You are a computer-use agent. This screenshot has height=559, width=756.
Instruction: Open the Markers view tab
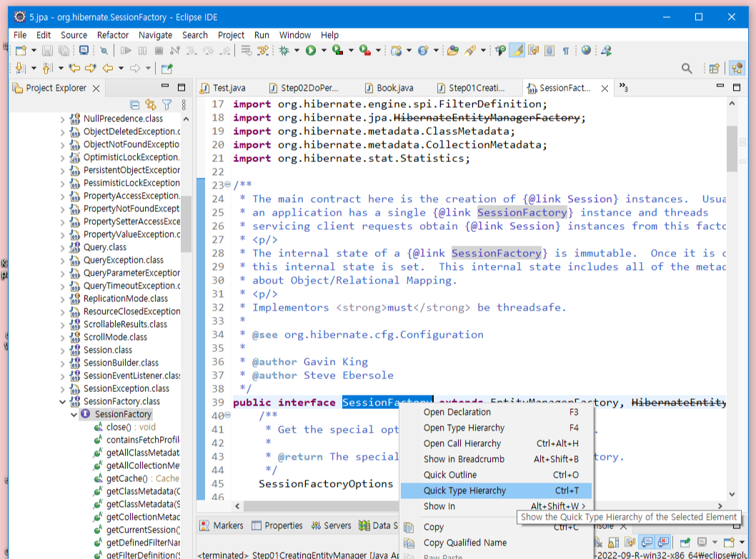[x=222, y=525]
